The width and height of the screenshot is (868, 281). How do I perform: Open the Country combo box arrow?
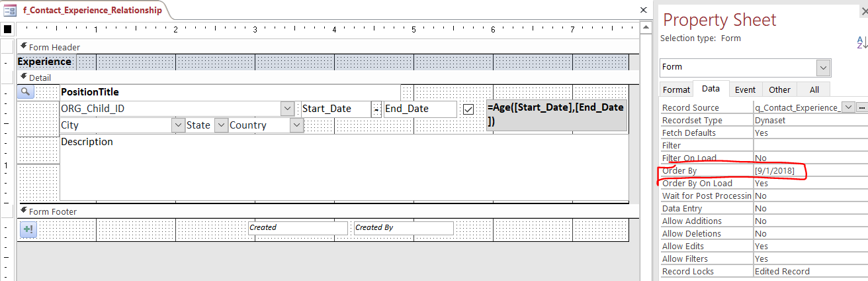pyautogui.click(x=297, y=125)
